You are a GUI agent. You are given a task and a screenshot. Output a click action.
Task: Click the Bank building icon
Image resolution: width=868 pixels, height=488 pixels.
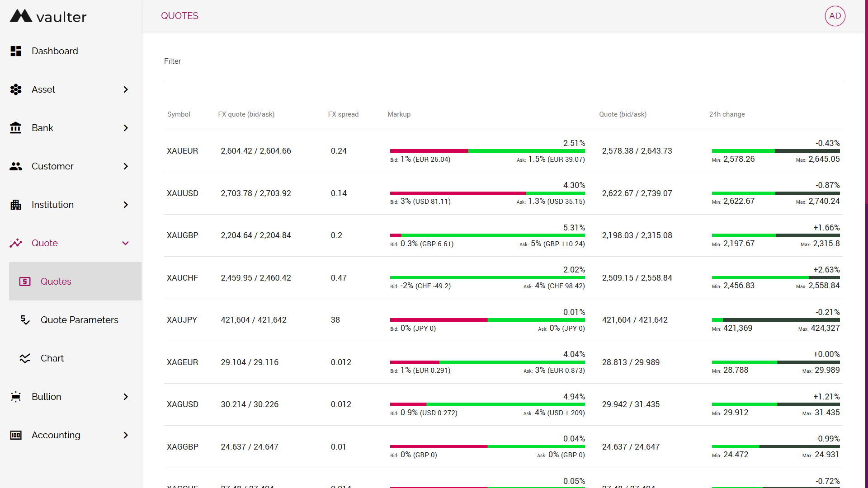pos(16,128)
